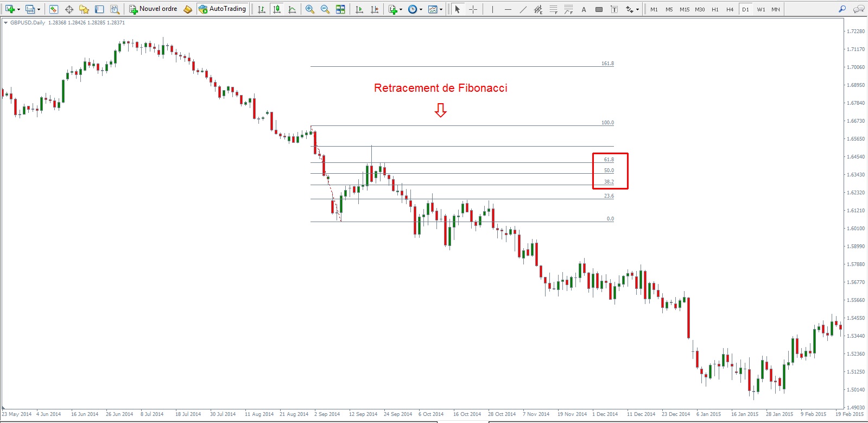This screenshot has height=423, width=868.
Task: Select the Fibonacci retracement tool
Action: [x=553, y=9]
